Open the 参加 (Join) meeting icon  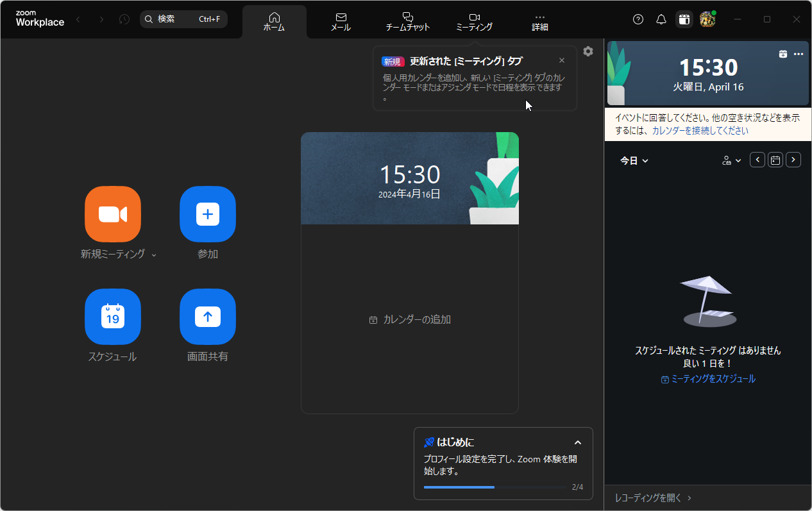tap(207, 214)
